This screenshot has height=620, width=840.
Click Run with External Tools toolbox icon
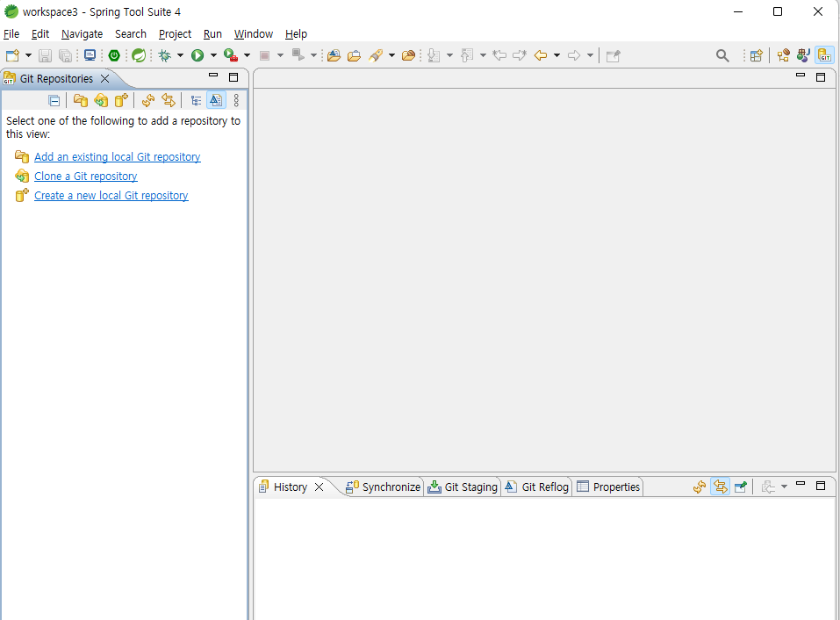coord(231,55)
